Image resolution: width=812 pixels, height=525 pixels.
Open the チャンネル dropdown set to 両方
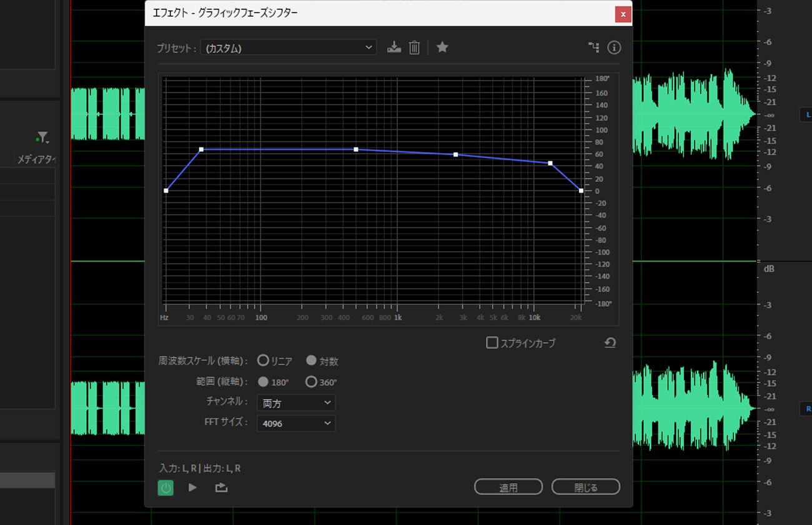click(296, 403)
